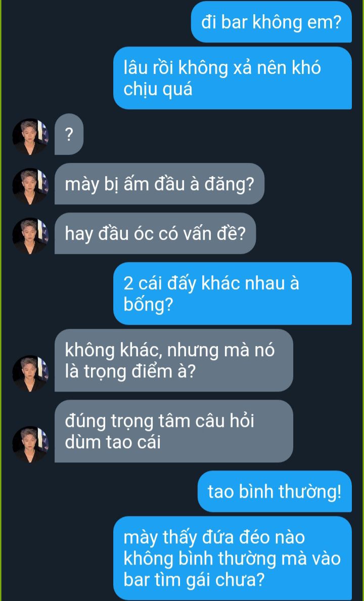This screenshot has width=364, height=601.
Task: Tap avatar next to "mày bị ấm đầu à đăng?"
Action: (30, 186)
